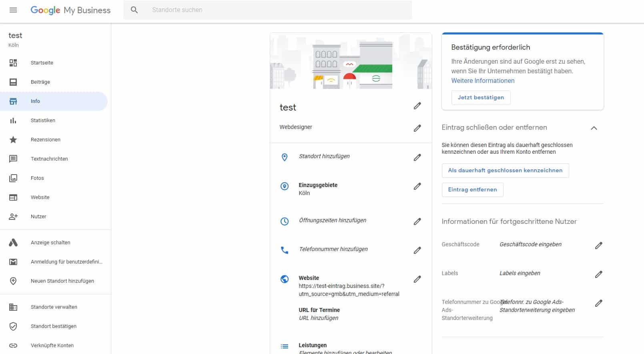This screenshot has width=644, height=354.
Task: Click the Verknüpfte Konten link icon
Action: [13, 346]
